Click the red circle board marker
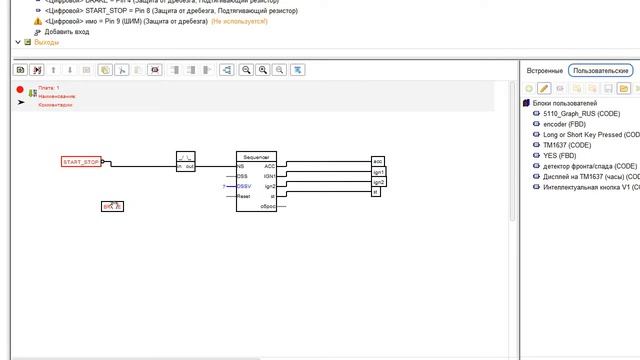 tap(20, 89)
